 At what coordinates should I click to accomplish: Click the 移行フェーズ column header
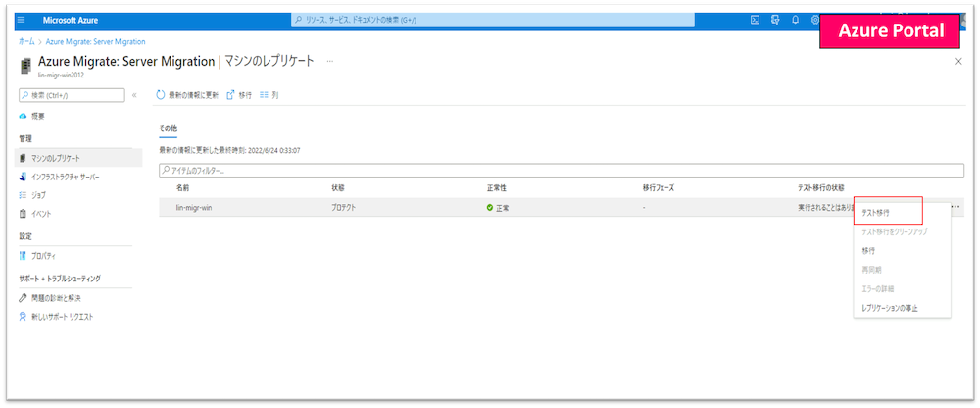click(659, 188)
